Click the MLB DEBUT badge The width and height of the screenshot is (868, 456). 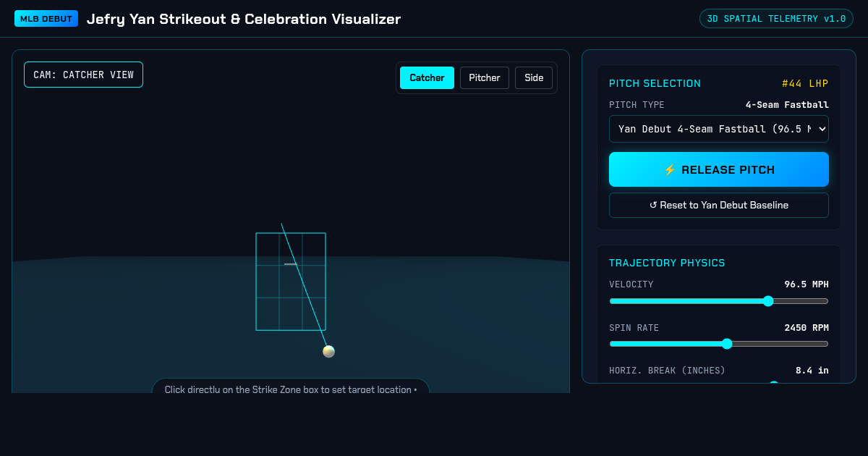[x=46, y=18]
